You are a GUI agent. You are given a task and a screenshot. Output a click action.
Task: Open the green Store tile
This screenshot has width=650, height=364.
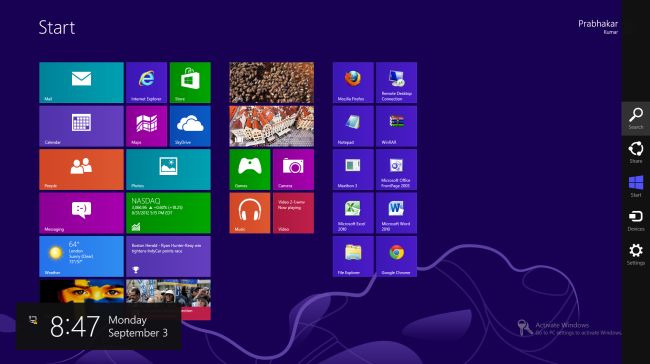tap(190, 83)
